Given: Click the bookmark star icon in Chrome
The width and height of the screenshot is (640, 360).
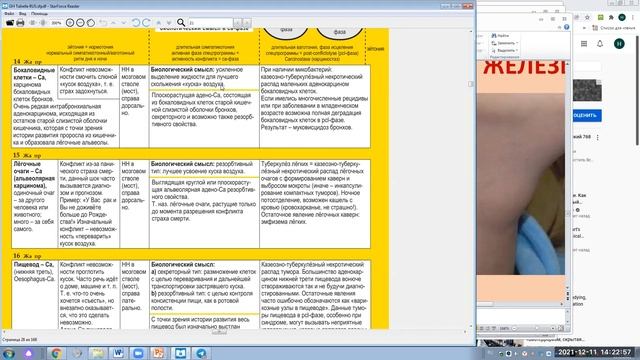Looking at the screenshot, I should coord(587,18).
